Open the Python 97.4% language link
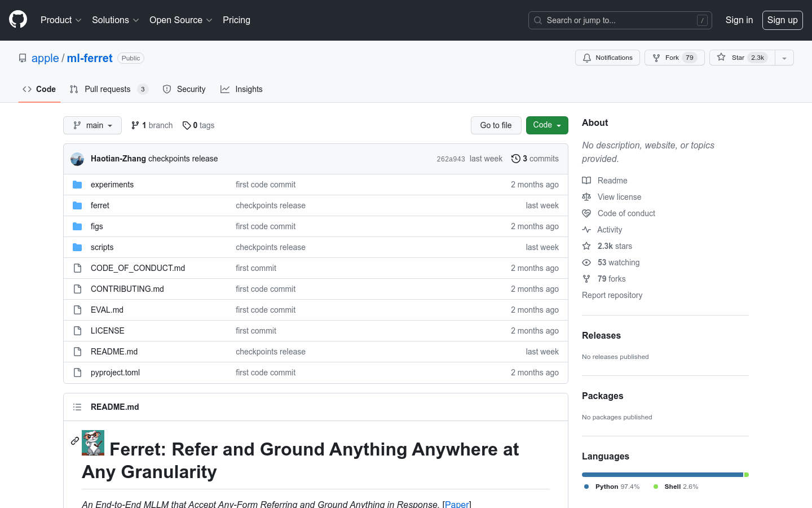The width and height of the screenshot is (812, 508). [x=612, y=487]
